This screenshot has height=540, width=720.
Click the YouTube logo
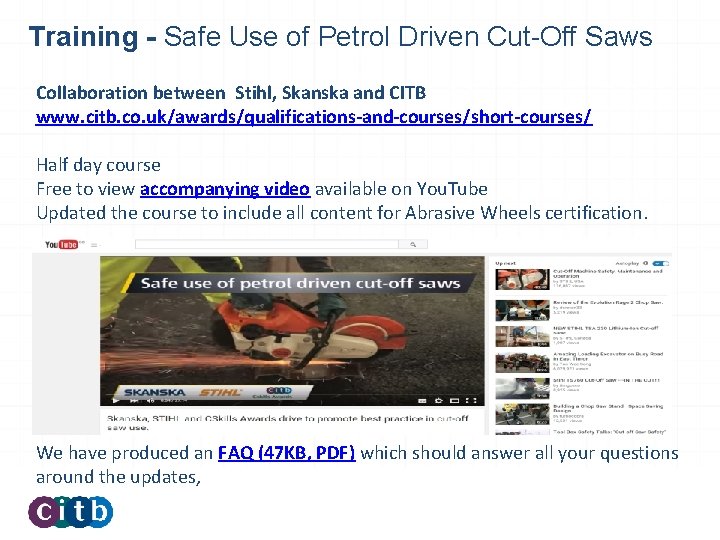65,244
